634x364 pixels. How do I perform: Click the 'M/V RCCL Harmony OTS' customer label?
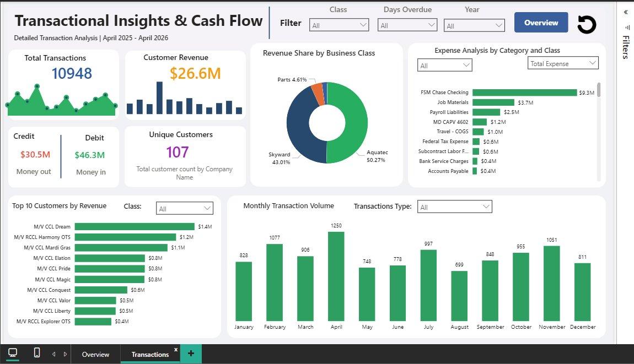tap(42, 237)
